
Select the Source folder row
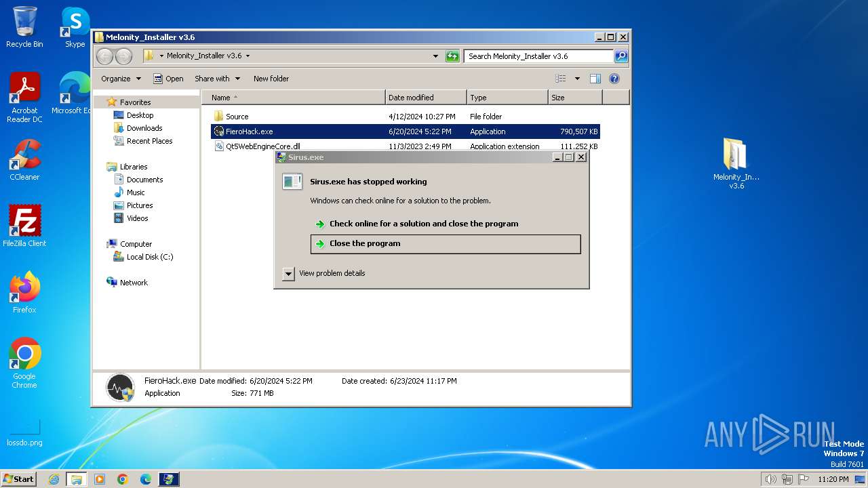[406, 117]
